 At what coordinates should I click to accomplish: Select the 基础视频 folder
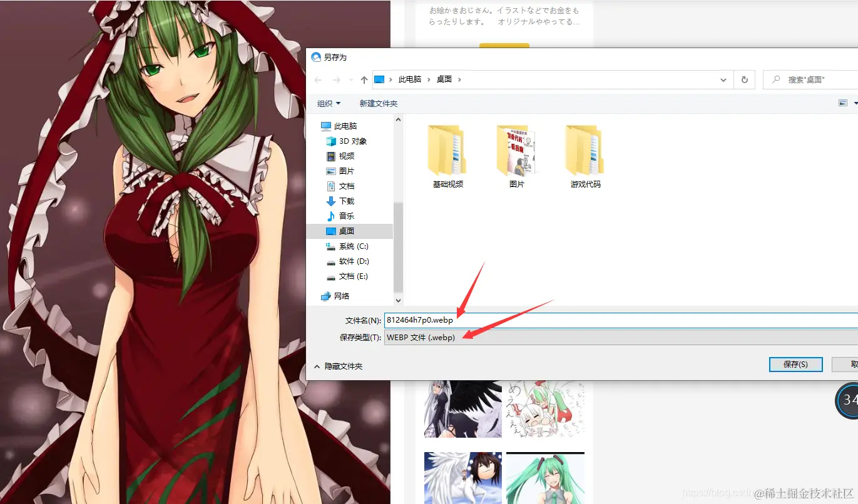pos(447,156)
